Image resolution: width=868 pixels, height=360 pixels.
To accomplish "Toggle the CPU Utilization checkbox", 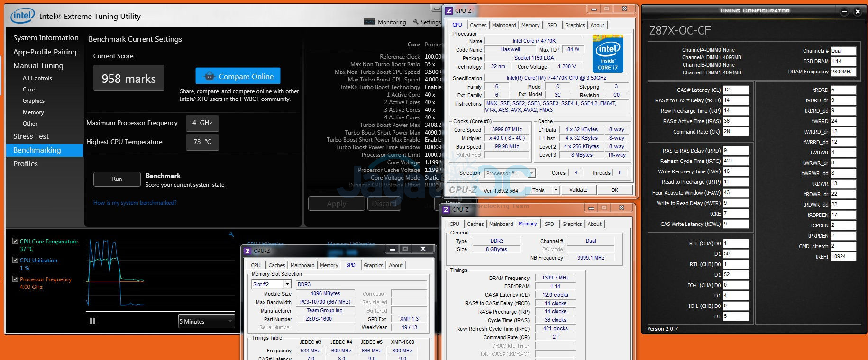I will point(16,260).
